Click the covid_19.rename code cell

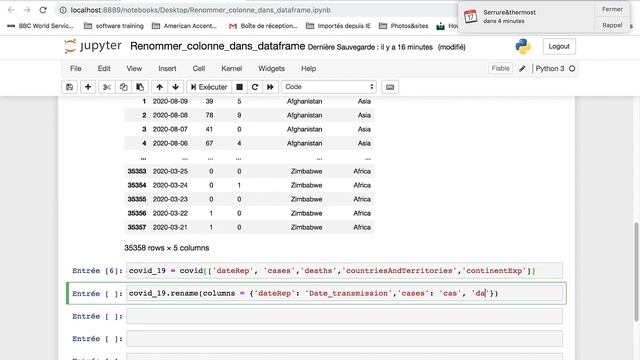[344, 293]
